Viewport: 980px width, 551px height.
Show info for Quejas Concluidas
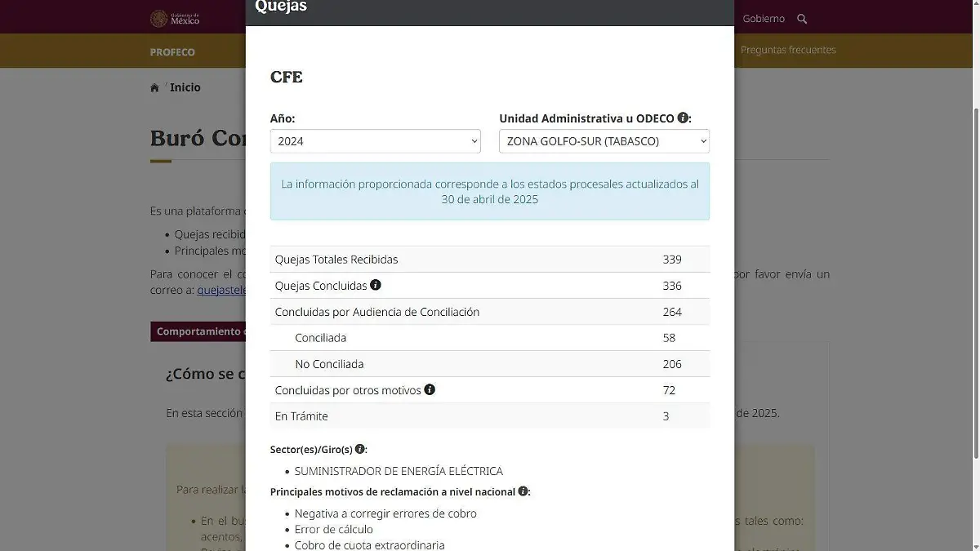376,285
